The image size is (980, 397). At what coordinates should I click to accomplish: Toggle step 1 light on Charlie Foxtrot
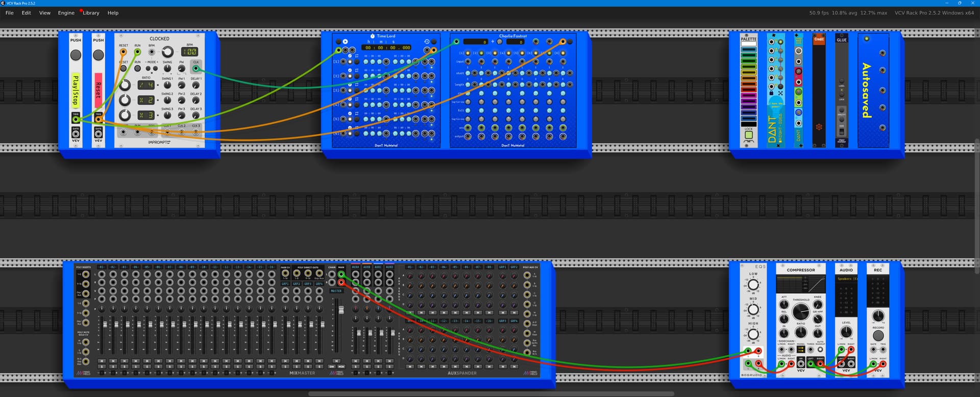468,53
